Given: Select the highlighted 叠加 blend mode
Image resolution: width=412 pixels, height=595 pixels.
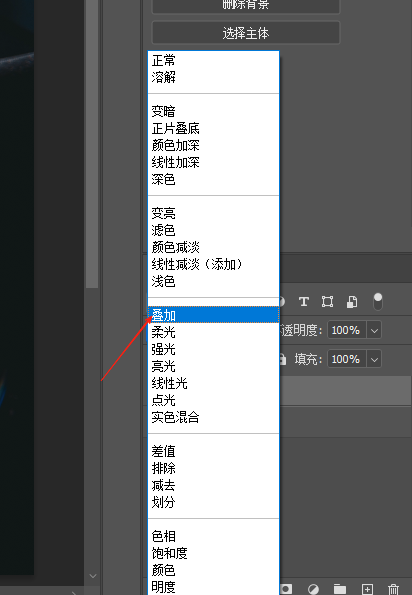Looking at the screenshot, I should pos(214,315).
